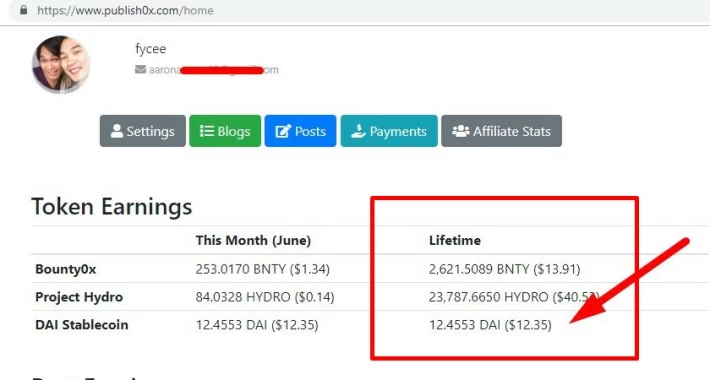Screen dimensions: 710x380
Task: Click the Lifetime column header
Action: (x=455, y=240)
